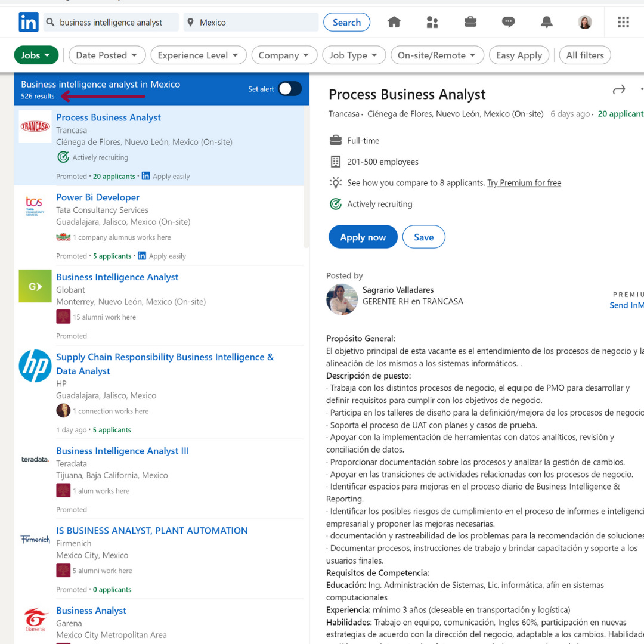644x644 pixels.
Task: Click the TCS company logo
Action: click(35, 206)
